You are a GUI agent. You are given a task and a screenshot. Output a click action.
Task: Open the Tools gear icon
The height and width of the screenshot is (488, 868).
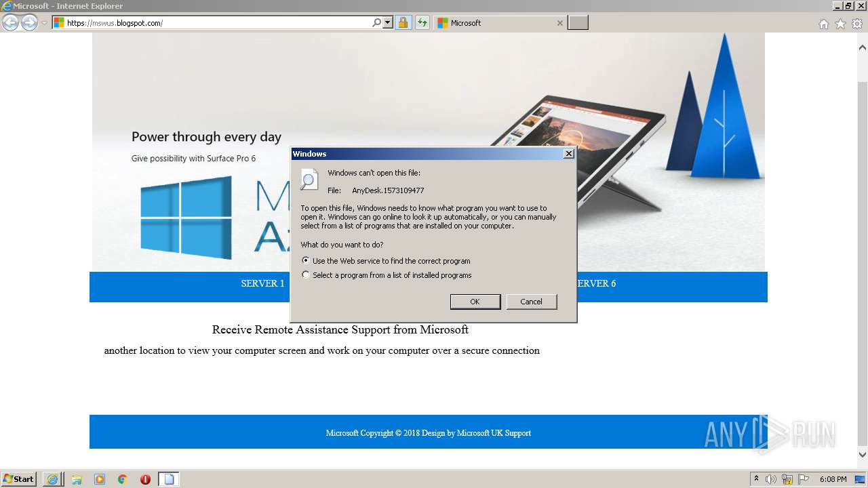857,24
